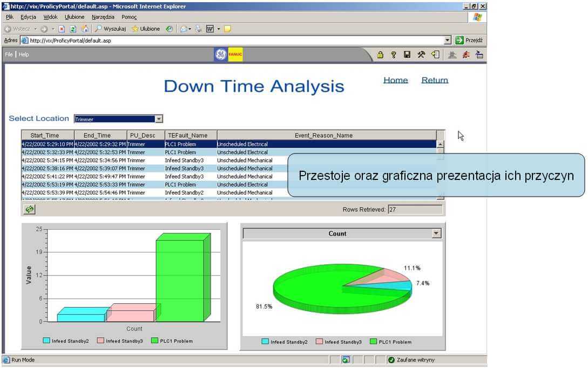This screenshot has width=588, height=368.
Task: Open the Count dropdown above the pie chart
Action: (x=436, y=233)
